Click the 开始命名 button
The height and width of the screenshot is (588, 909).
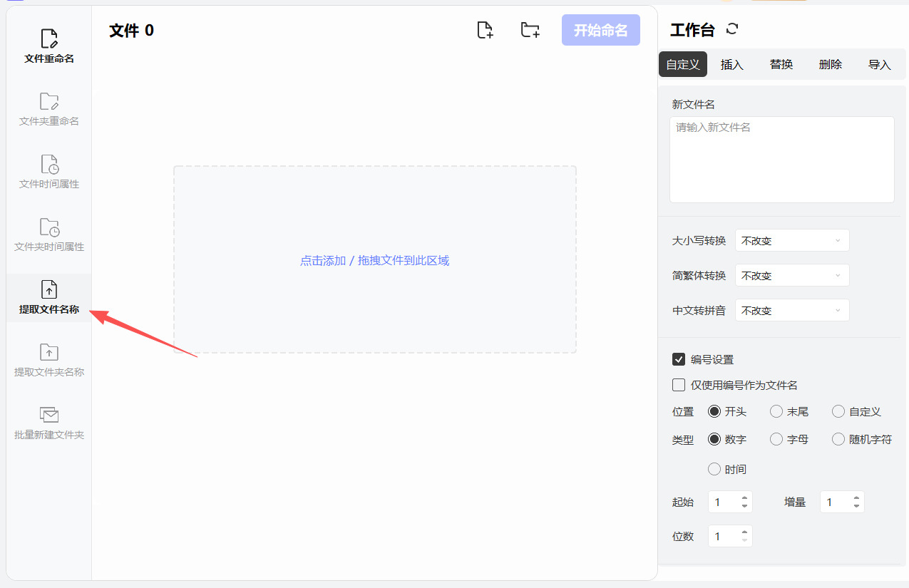[x=600, y=30]
